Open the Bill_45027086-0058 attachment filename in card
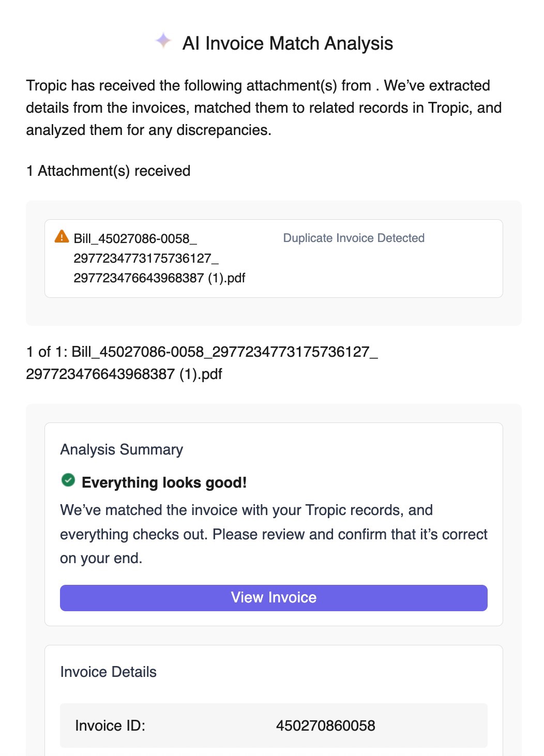 [135, 238]
